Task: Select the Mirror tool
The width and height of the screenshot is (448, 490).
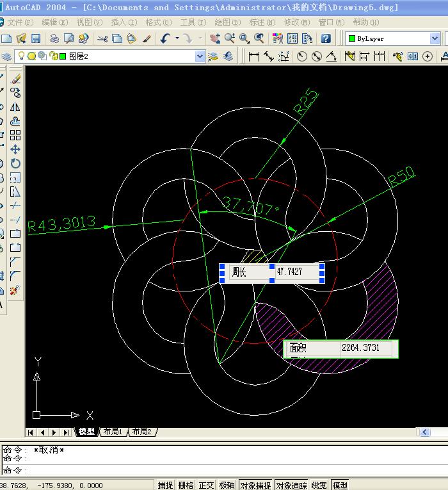Action: pos(15,107)
